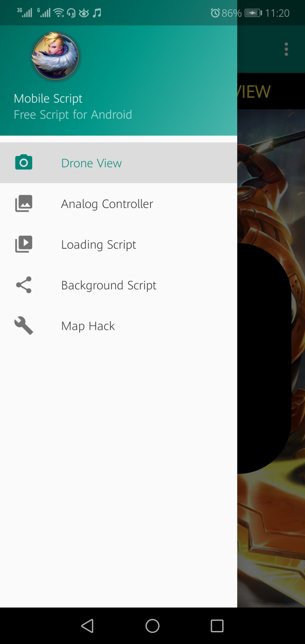Tap the wrench icon beside Map Hack
Viewport: 305px width, 644px height.
click(23, 325)
